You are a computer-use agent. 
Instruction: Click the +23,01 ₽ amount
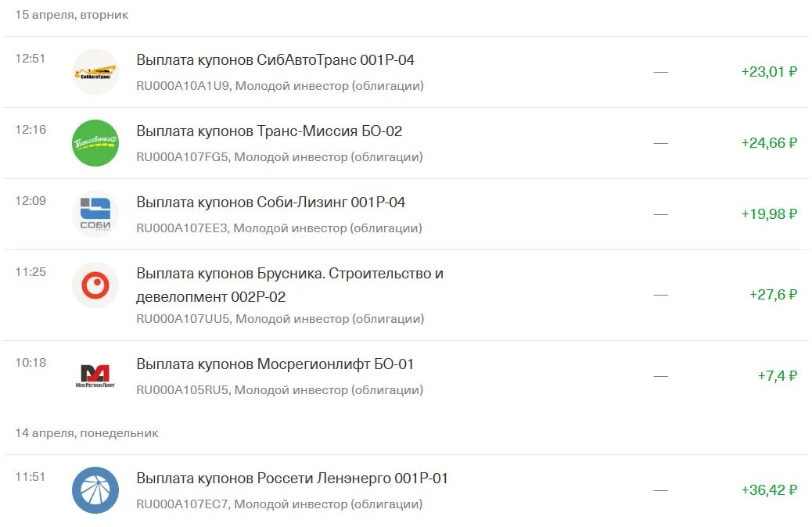tap(769, 71)
